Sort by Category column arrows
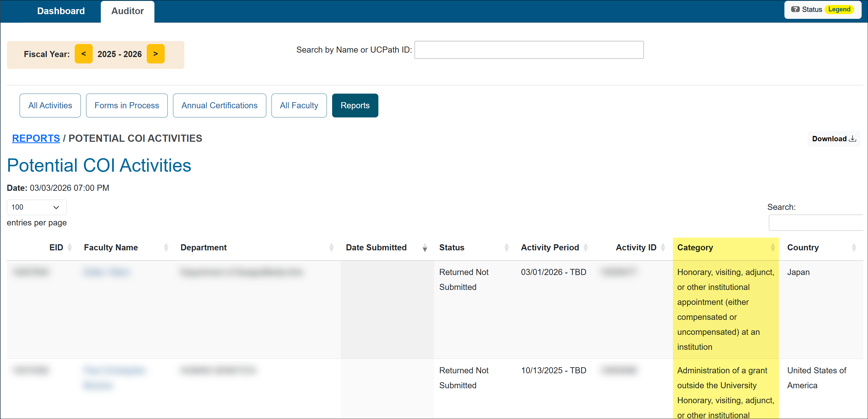This screenshot has height=419, width=868. click(772, 247)
